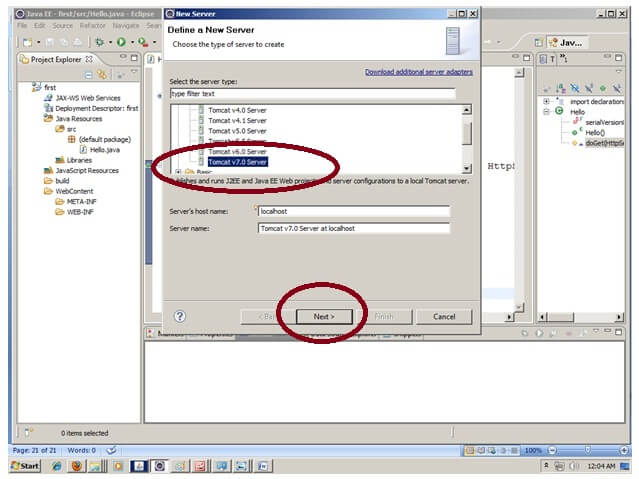Screen dimensions: 639x479
Task: Select Tomcat v4.0 Server in the list
Action: [237, 110]
